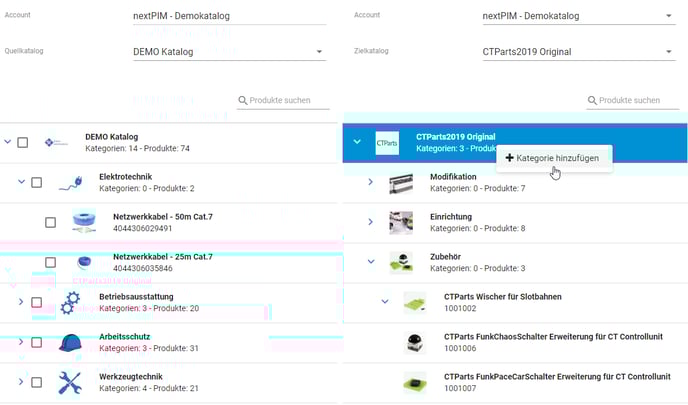Select the Modifikation row title

(x=453, y=177)
